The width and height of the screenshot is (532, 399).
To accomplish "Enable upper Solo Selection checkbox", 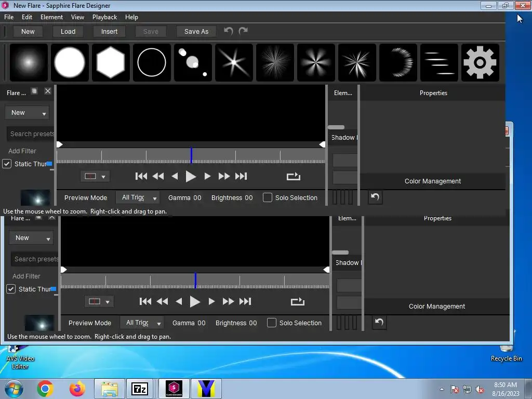I will pyautogui.click(x=268, y=197).
